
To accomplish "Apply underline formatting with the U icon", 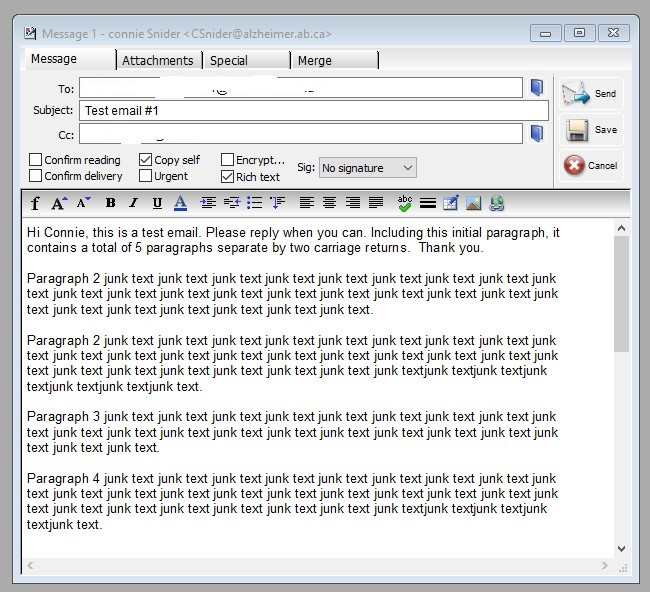I will (x=157, y=203).
